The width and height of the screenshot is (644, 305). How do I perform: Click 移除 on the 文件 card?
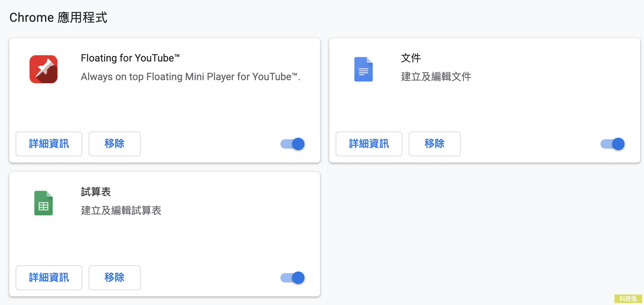(x=435, y=144)
